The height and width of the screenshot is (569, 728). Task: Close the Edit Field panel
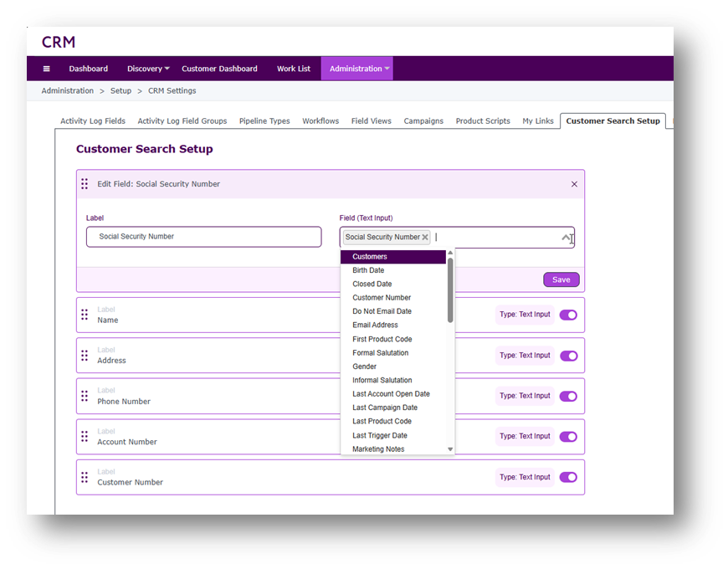click(574, 184)
